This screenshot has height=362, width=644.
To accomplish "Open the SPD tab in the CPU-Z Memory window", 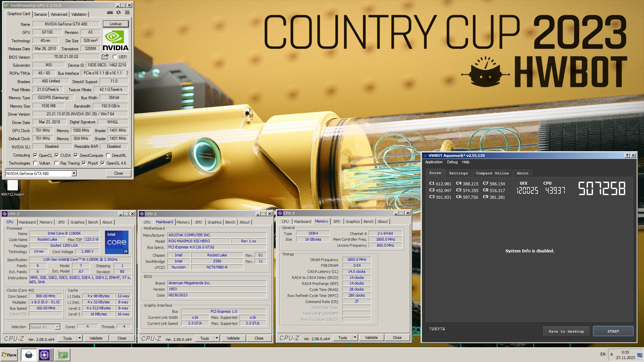I will tap(337, 222).
